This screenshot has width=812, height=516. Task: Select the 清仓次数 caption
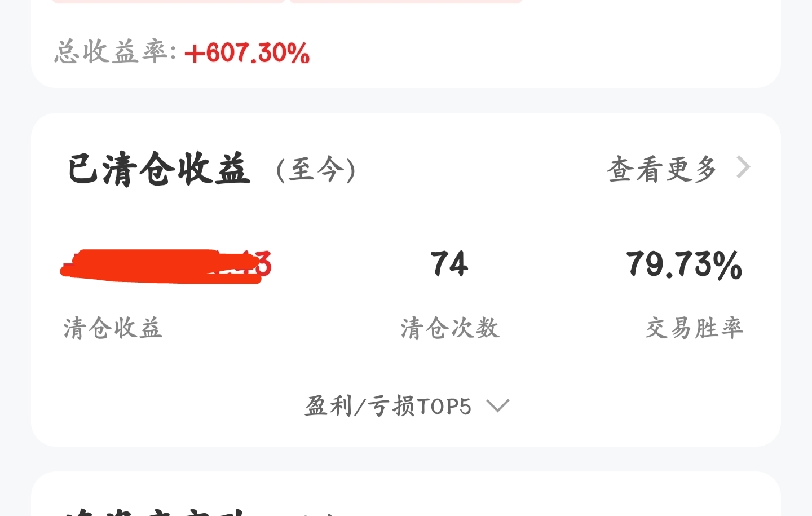coord(450,328)
